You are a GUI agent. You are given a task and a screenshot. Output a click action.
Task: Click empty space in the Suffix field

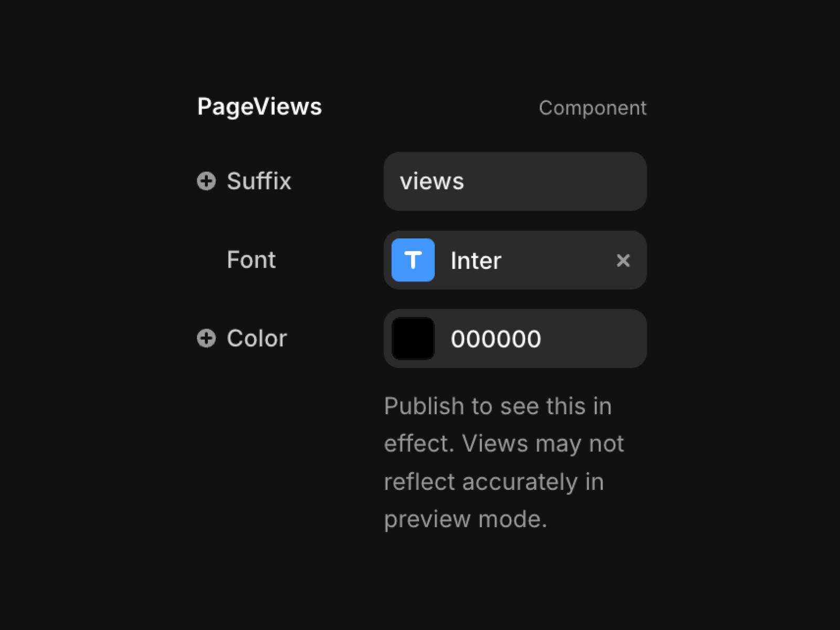pos(556,182)
